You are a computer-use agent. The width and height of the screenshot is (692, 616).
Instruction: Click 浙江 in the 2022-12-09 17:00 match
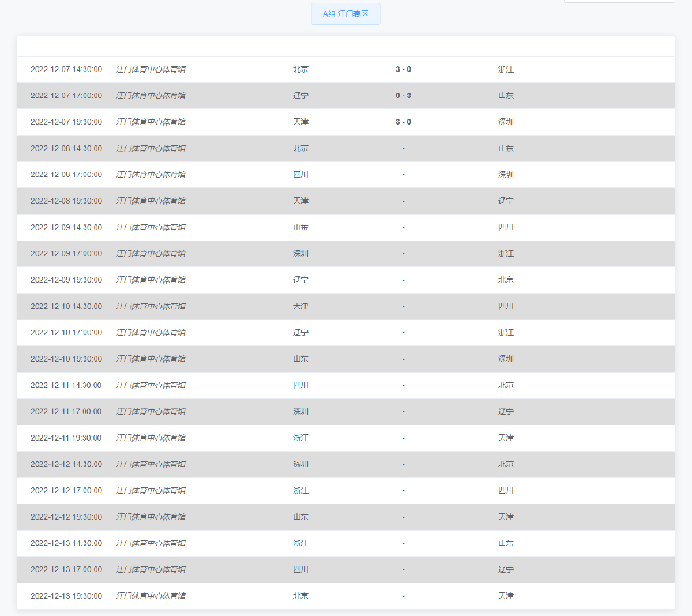tap(506, 254)
